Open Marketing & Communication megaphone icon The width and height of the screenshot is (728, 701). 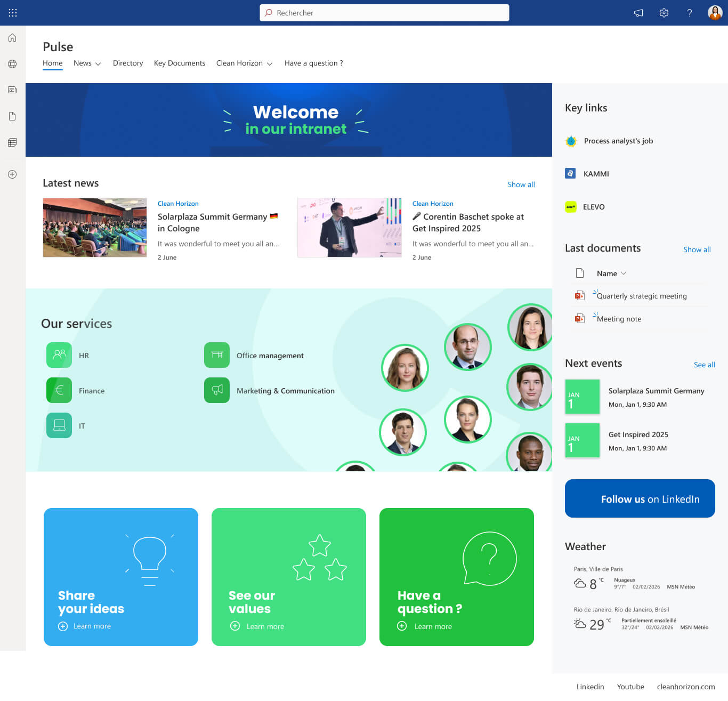click(217, 390)
